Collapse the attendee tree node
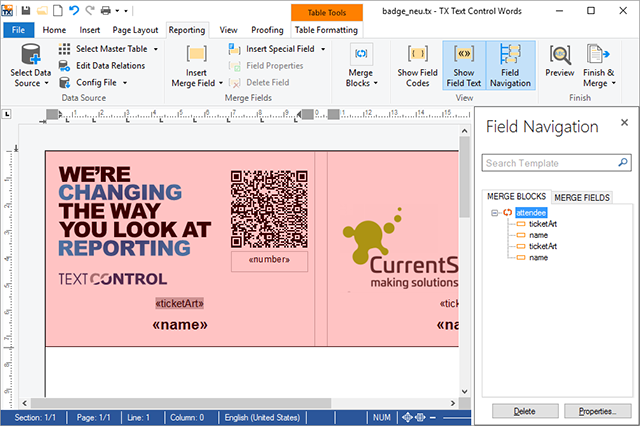The height and width of the screenshot is (426, 640). (495, 213)
